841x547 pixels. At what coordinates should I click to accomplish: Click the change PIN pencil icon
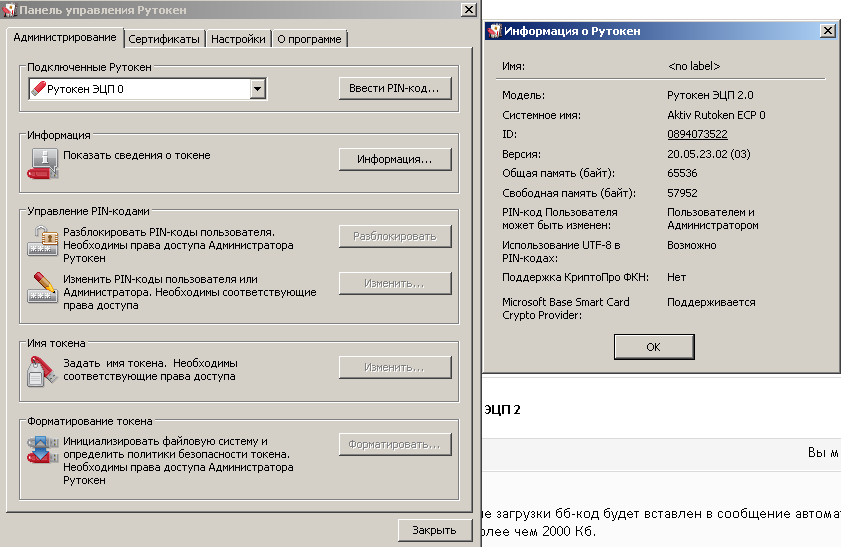point(44,288)
